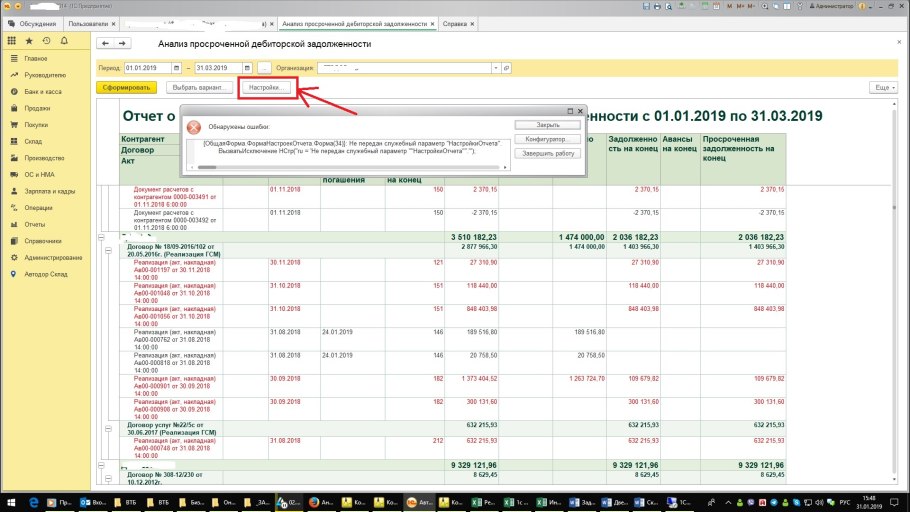Open the Еще dropdown menu
Image resolution: width=910 pixels, height=512 pixels.
click(x=883, y=88)
